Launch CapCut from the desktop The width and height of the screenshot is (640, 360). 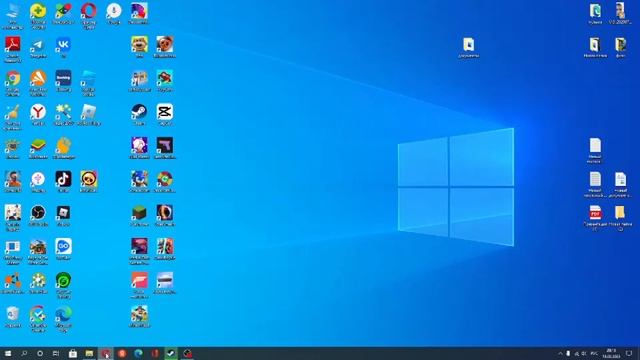point(164,114)
